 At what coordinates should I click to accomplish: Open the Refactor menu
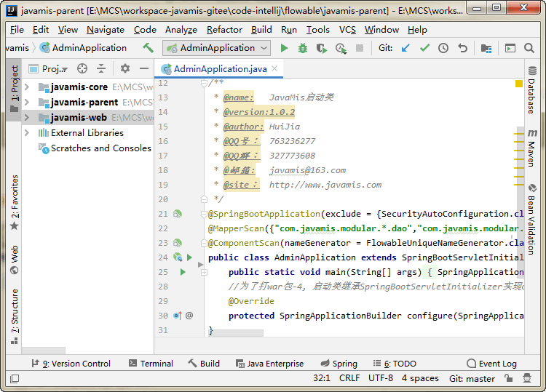click(224, 30)
